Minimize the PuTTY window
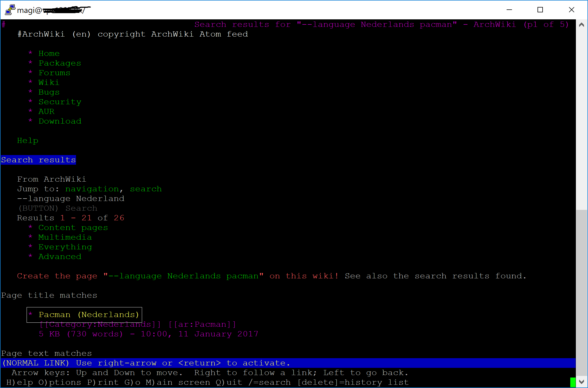This screenshot has width=588, height=388. point(509,10)
